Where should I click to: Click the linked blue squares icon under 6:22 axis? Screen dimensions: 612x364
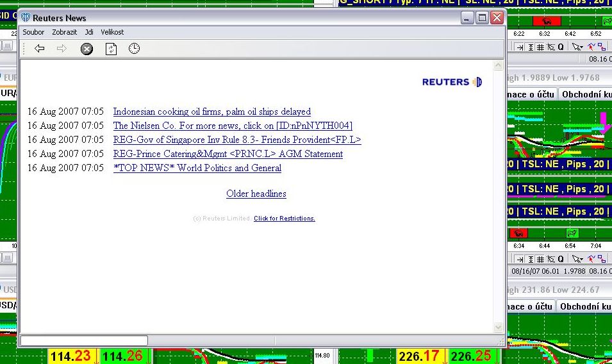click(602, 47)
